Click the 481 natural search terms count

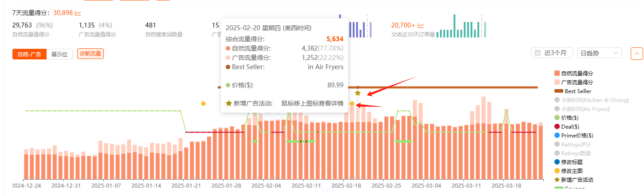(150, 25)
